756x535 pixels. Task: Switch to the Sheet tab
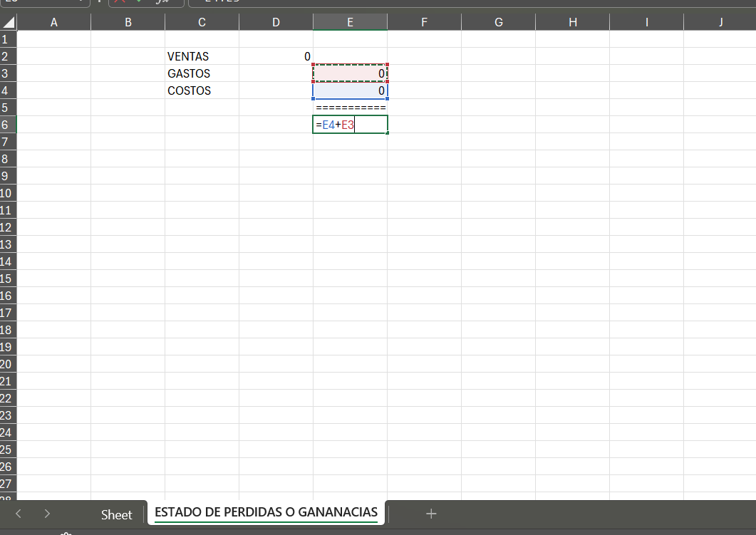click(x=116, y=514)
